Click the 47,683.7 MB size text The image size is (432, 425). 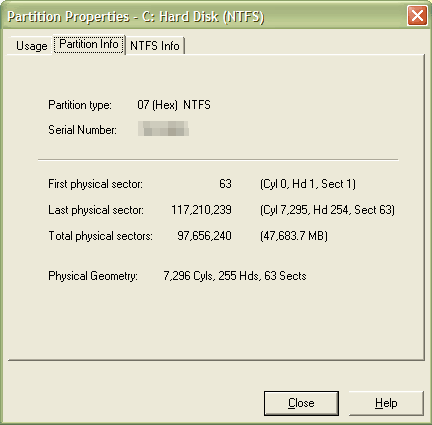294,236
